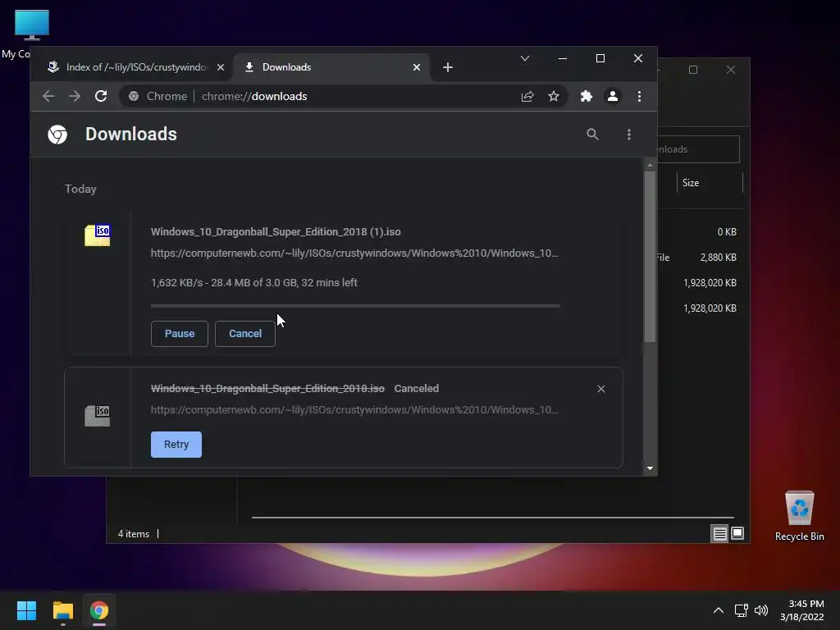This screenshot has height=630, width=840.
Task: Retry the canceled ISO download
Action: [x=176, y=445]
